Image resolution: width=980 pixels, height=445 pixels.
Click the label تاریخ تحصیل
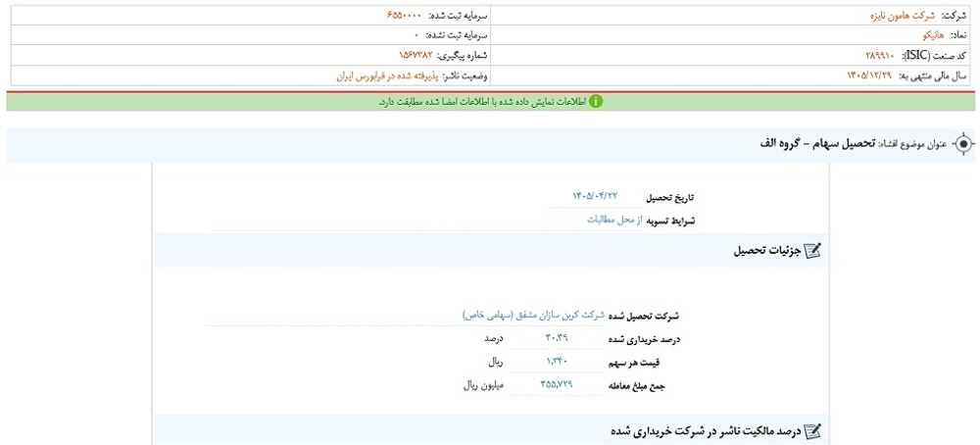tap(669, 197)
